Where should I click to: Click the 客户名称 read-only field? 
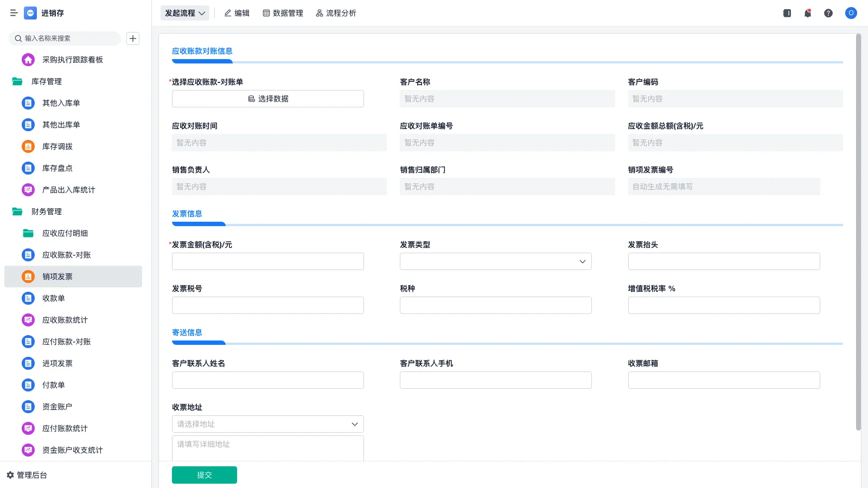pos(507,99)
